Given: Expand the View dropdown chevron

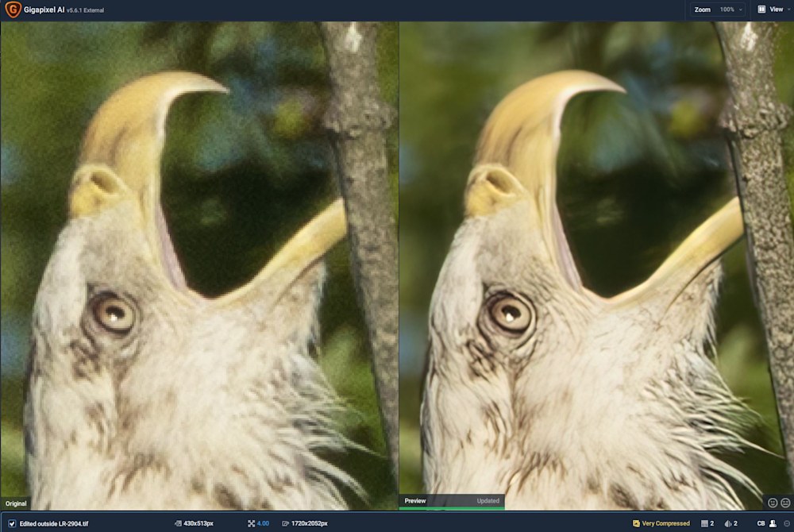Looking at the screenshot, I should tap(789, 10).
